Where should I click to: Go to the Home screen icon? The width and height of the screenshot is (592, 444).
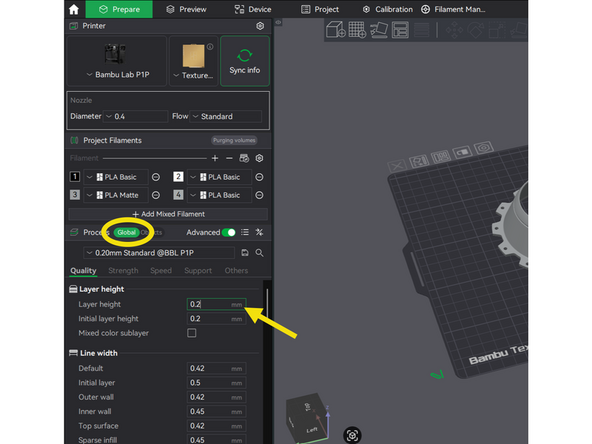click(74, 9)
